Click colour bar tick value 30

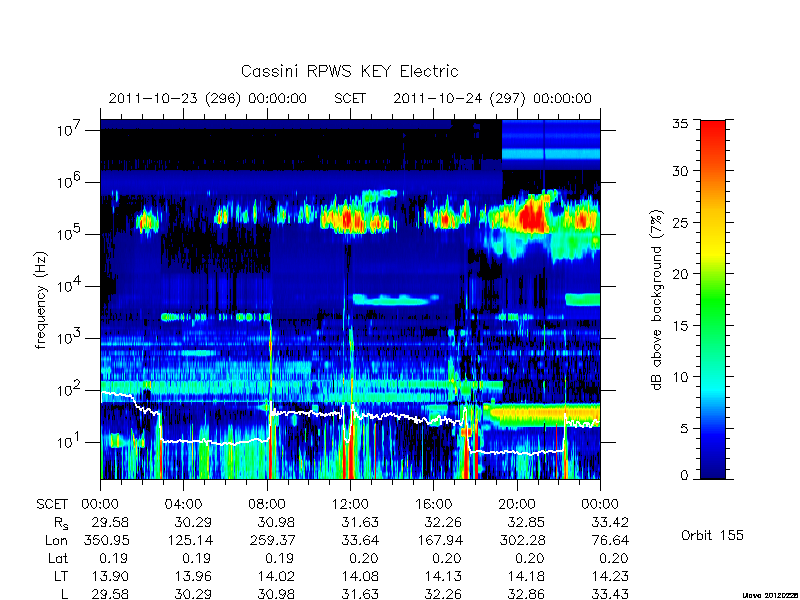point(681,170)
